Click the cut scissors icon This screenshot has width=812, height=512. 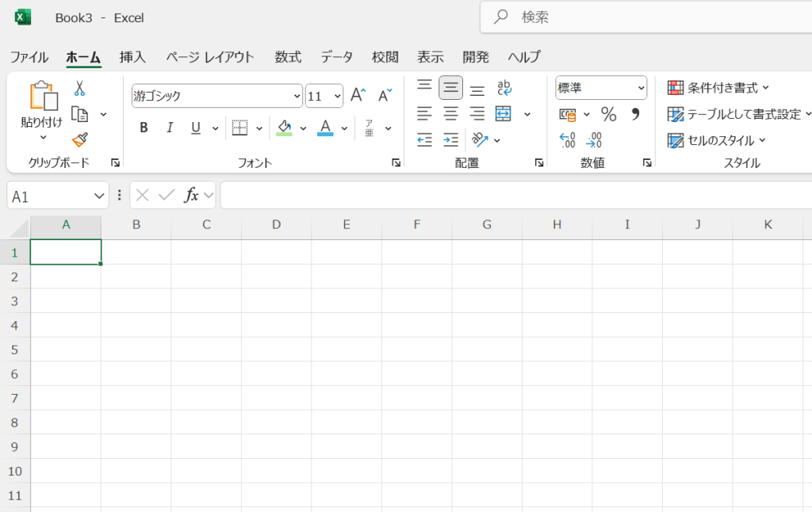click(79, 88)
